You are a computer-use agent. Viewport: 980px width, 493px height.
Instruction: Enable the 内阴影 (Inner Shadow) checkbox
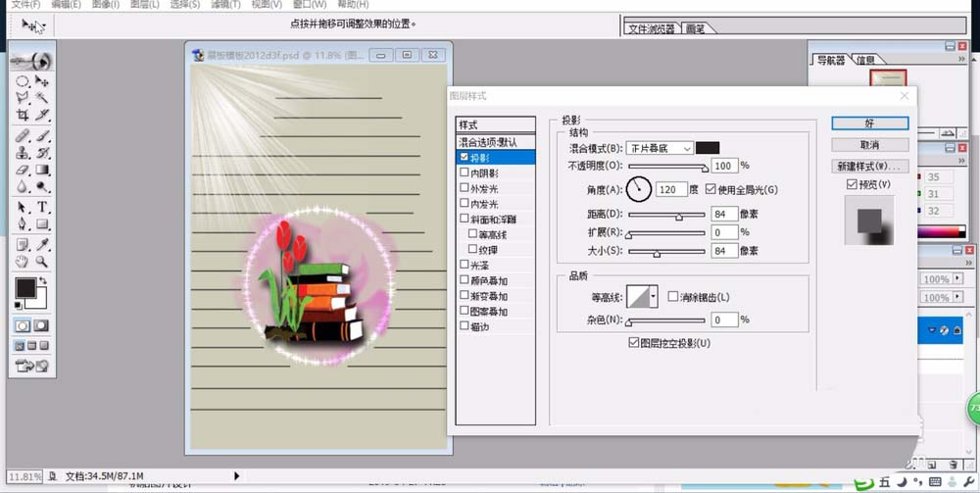(x=465, y=173)
